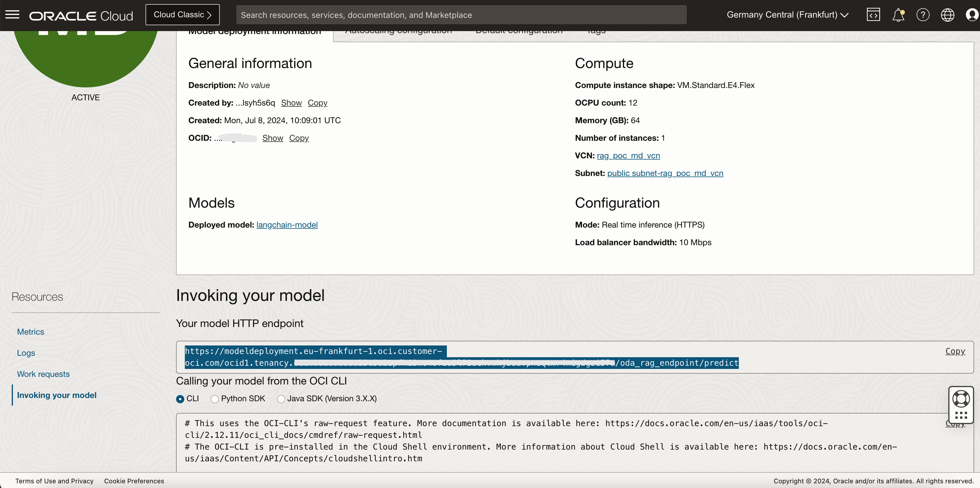The image size is (980, 488).
Task: Open Metrics in Resources
Action: (31, 332)
